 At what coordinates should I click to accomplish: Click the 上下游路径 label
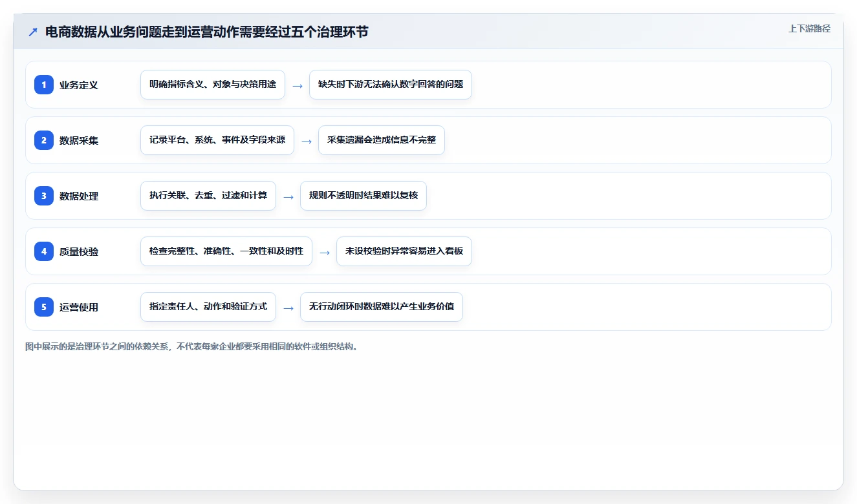coord(809,29)
